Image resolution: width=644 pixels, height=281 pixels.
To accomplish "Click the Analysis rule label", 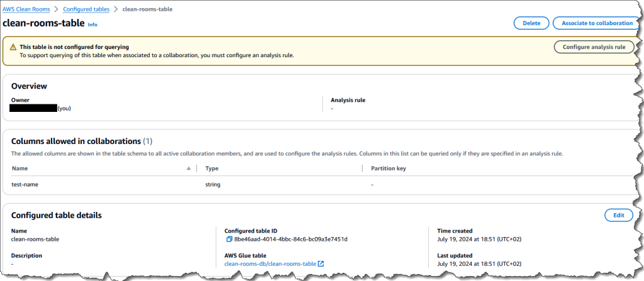I will pyautogui.click(x=348, y=100).
